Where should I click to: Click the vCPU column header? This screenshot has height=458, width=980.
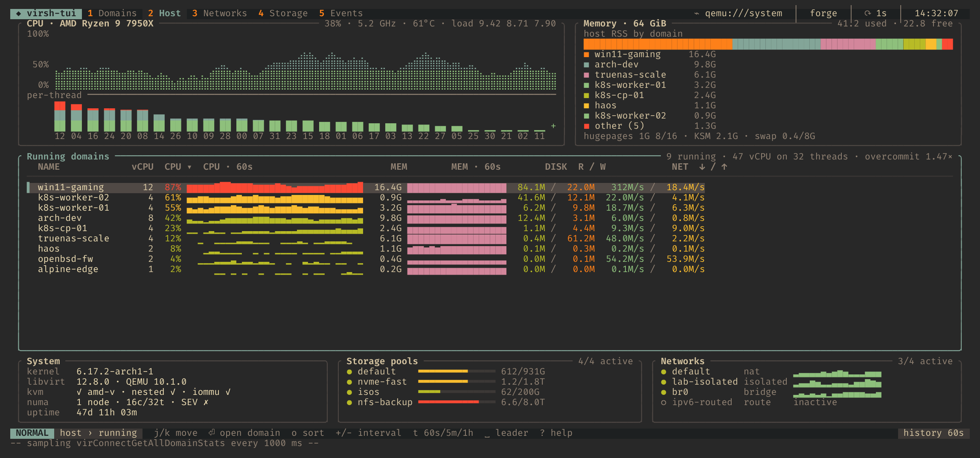click(x=142, y=167)
